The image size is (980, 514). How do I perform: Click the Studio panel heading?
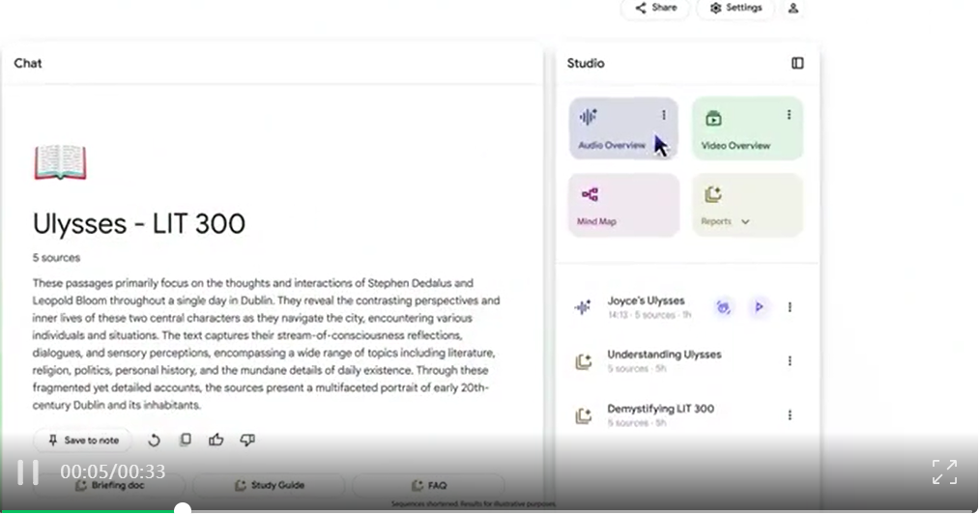pyautogui.click(x=586, y=63)
